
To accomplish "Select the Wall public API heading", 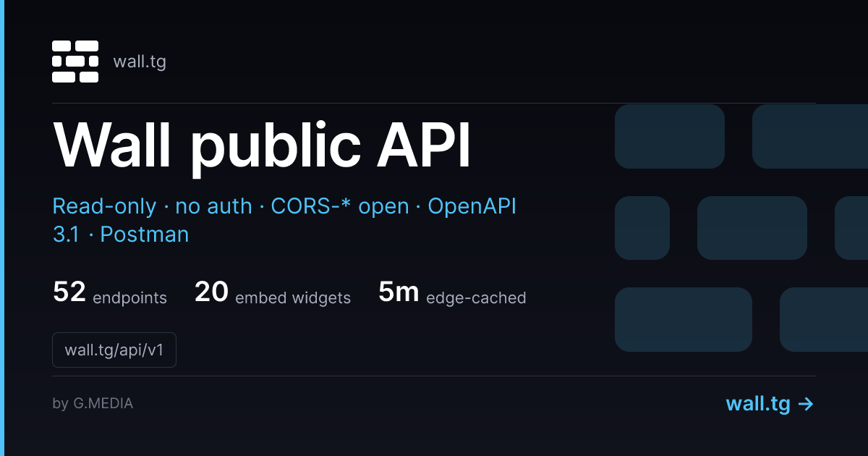I will (262, 147).
